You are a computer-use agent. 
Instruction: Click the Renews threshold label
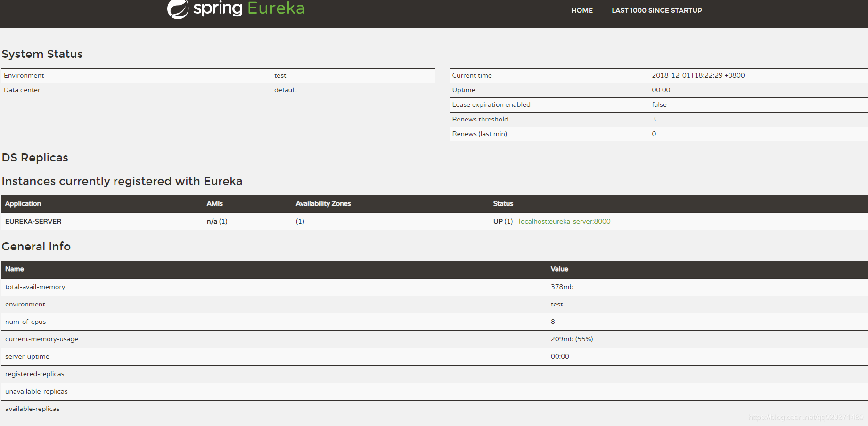click(x=480, y=119)
